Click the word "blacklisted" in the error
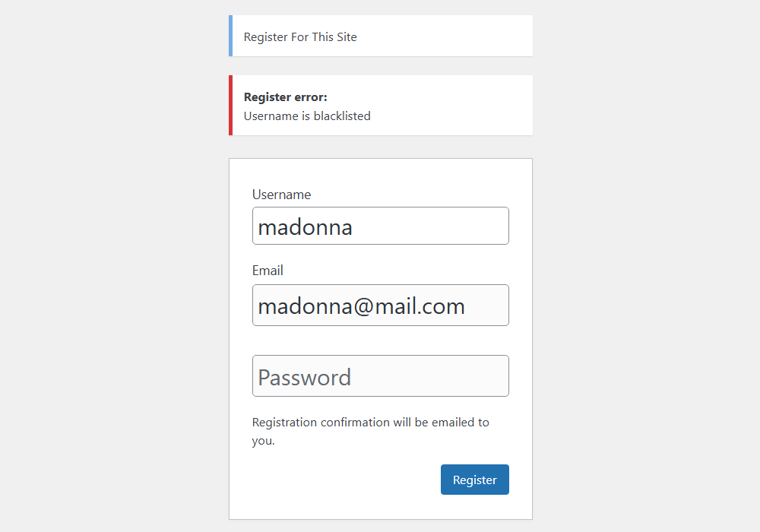 coord(342,116)
